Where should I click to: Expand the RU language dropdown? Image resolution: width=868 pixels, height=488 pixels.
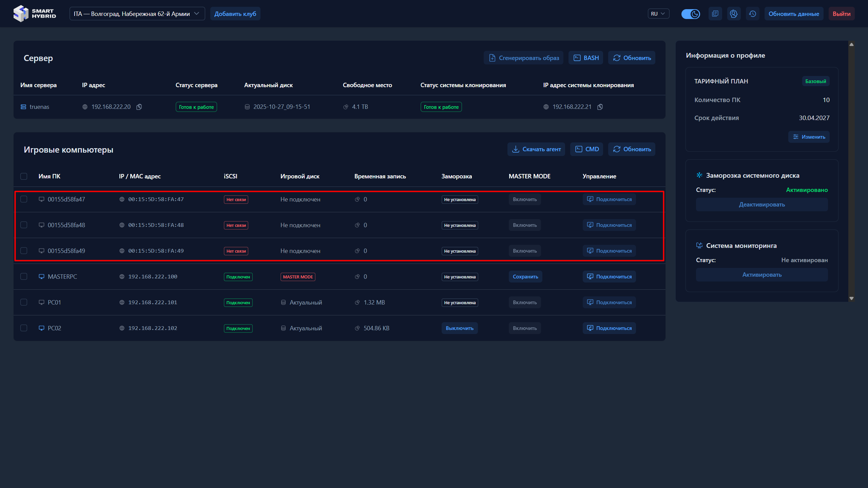click(658, 14)
